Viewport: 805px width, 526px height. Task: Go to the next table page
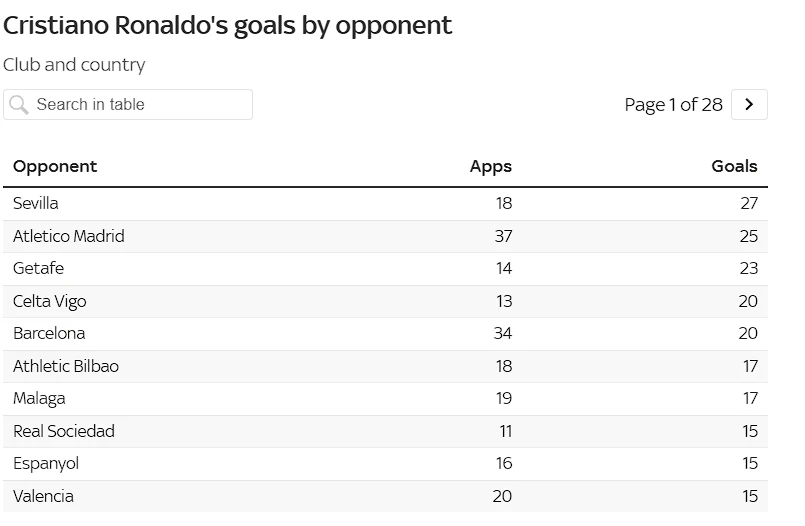pyautogui.click(x=749, y=105)
